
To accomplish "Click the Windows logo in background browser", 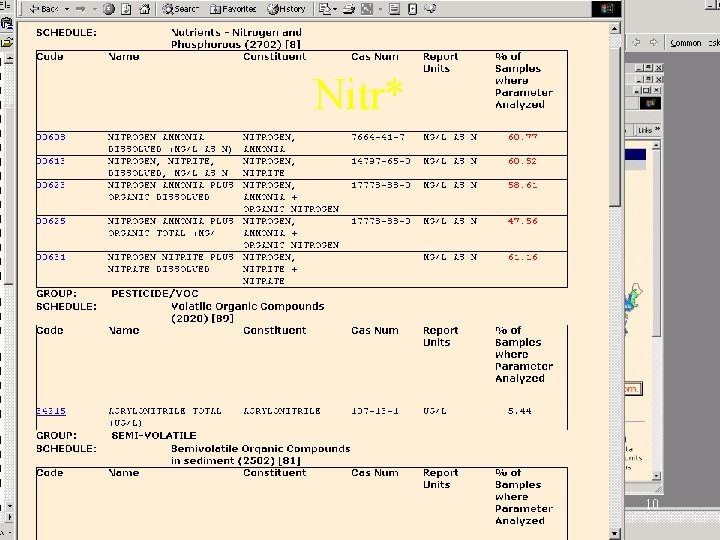I will (651, 103).
